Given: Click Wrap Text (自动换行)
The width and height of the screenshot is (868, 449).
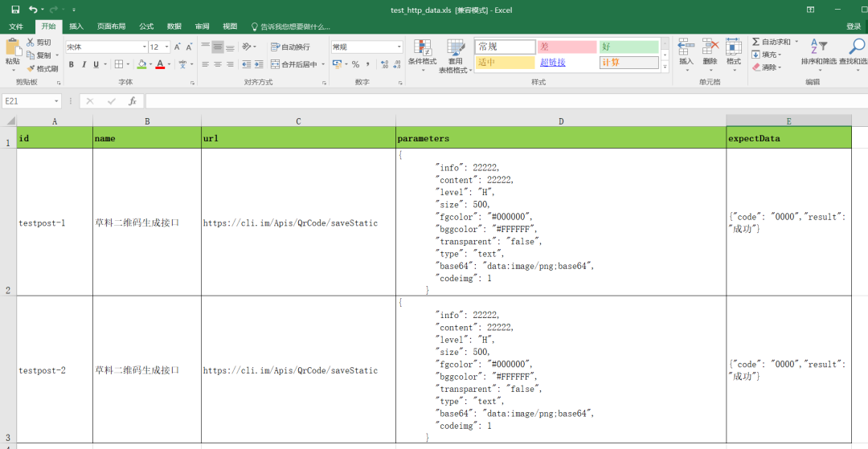Looking at the screenshot, I should click(290, 47).
